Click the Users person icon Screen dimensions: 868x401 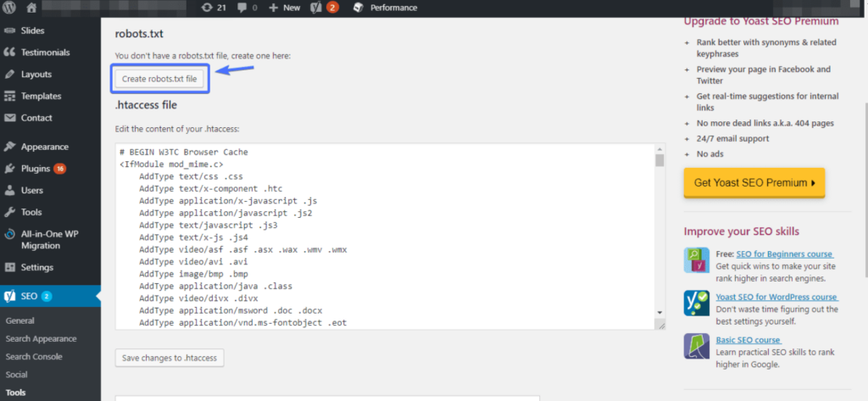9,190
